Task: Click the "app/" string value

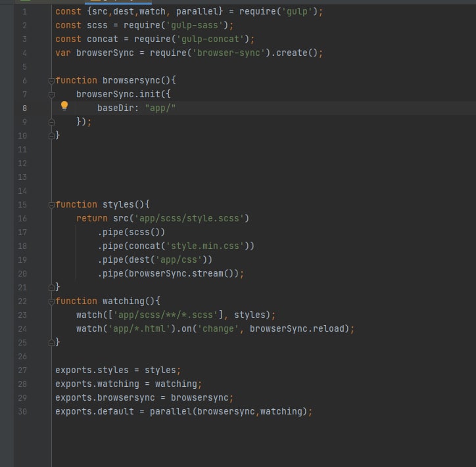Action: 160,108
